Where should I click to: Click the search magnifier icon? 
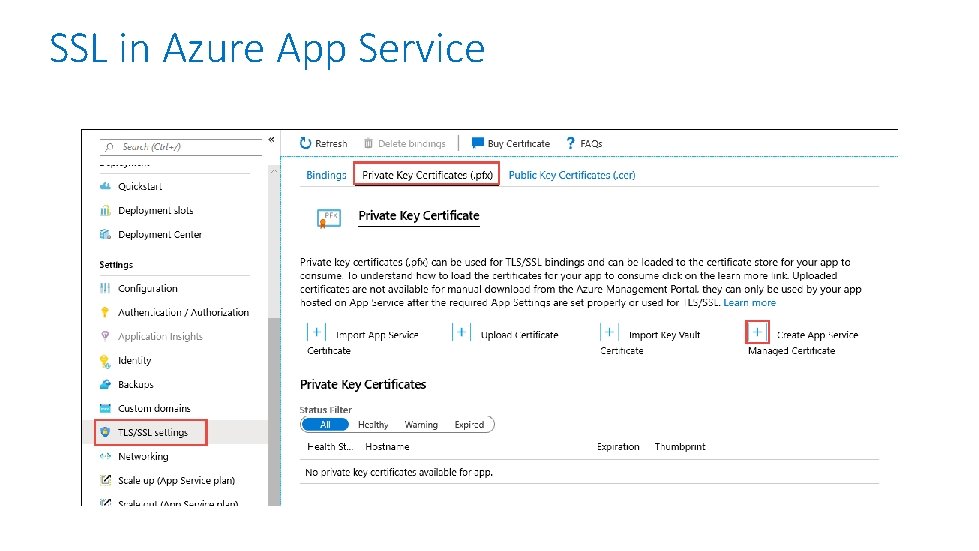click(x=110, y=147)
